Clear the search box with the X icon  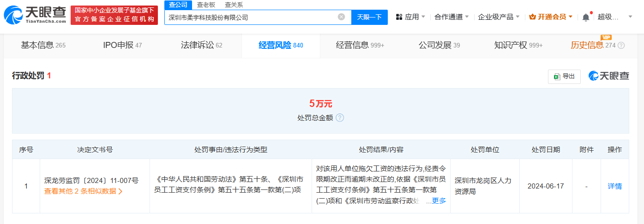click(x=341, y=17)
